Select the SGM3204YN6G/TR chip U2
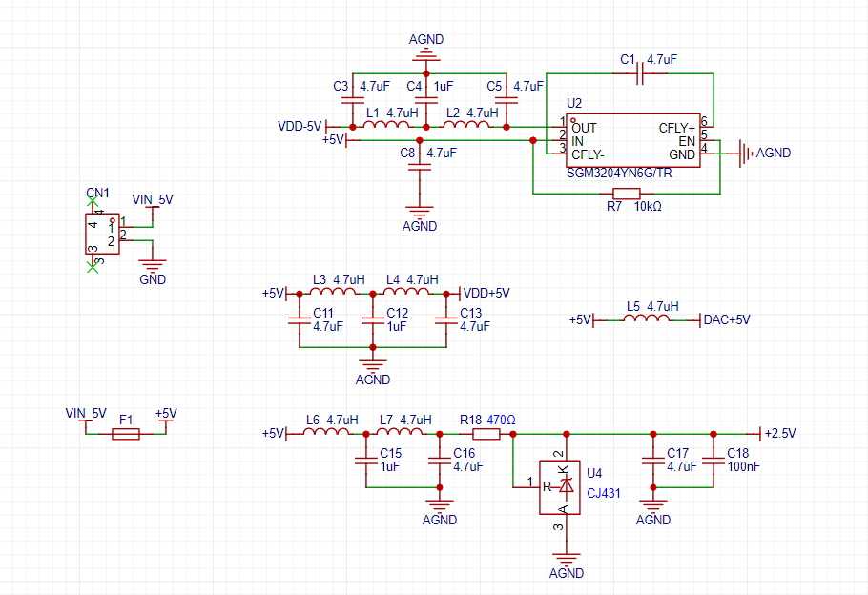 (x=632, y=140)
